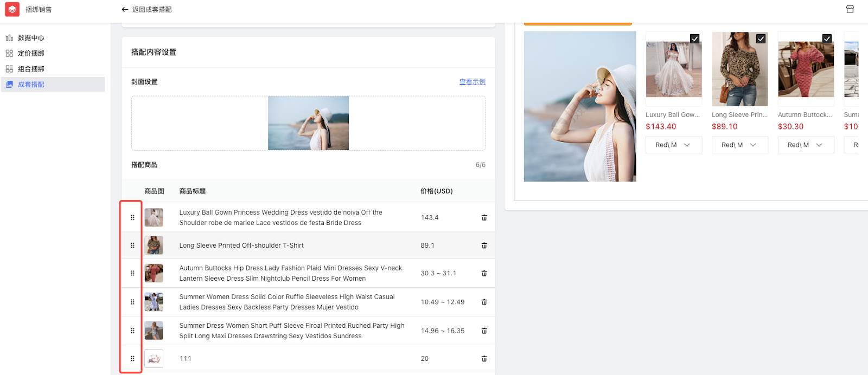The height and width of the screenshot is (375, 868).
Task: Go back via 返回成套搭配 arrow
Action: (x=125, y=10)
